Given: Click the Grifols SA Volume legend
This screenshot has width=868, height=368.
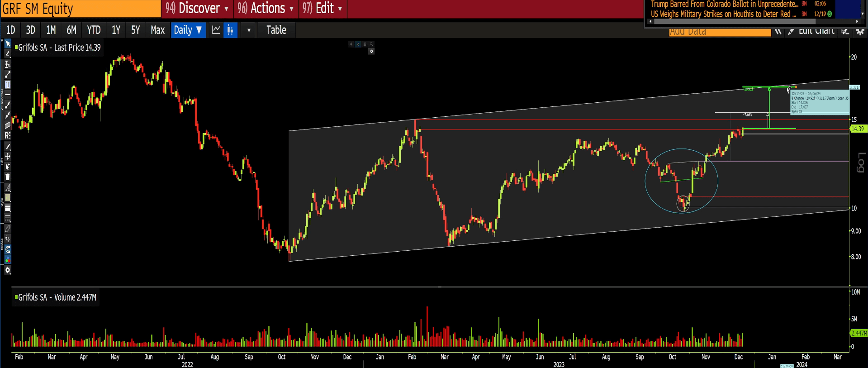Looking at the screenshot, I should pos(57,297).
